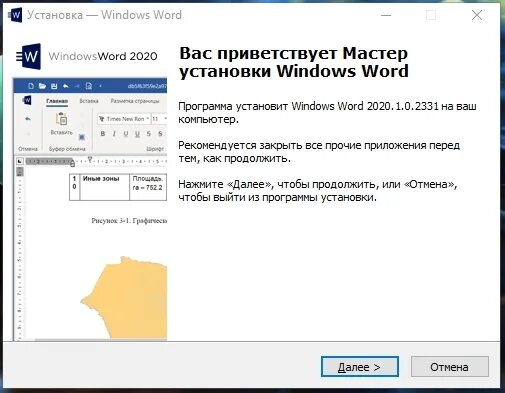The width and height of the screenshot is (505, 393).
Task: Close the Установка — Windows Word window
Action: [477, 15]
